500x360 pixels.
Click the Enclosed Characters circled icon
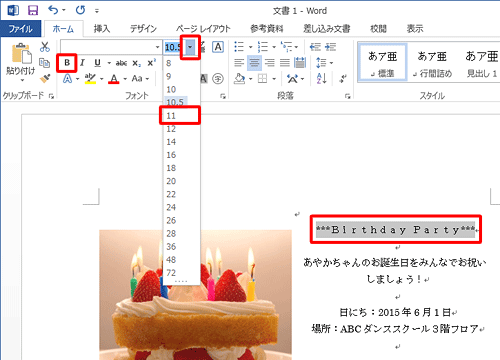click(218, 79)
